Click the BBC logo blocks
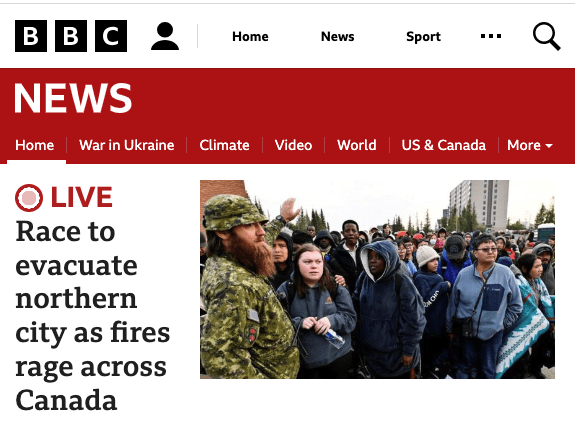 click(71, 36)
